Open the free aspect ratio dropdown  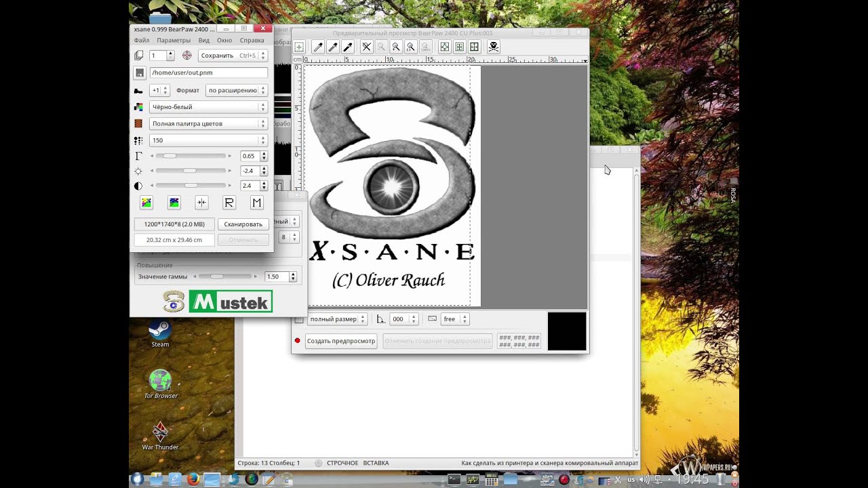coord(455,319)
